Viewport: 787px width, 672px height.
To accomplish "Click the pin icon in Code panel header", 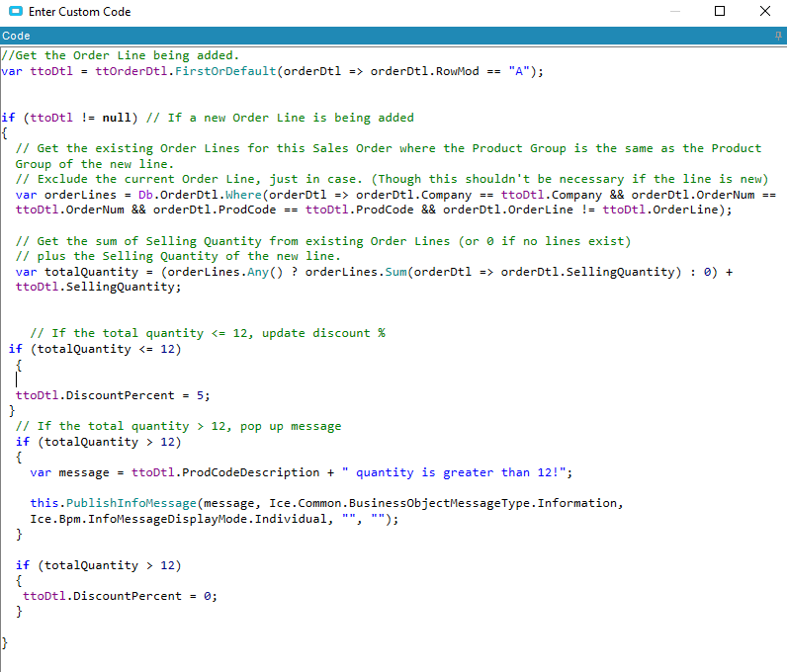I will (x=778, y=36).
